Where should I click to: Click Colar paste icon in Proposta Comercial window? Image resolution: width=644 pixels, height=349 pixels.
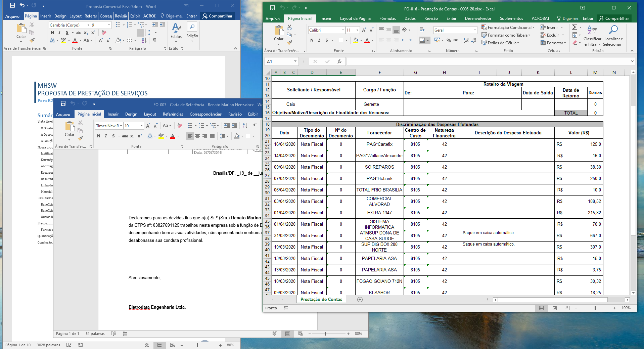21,29
